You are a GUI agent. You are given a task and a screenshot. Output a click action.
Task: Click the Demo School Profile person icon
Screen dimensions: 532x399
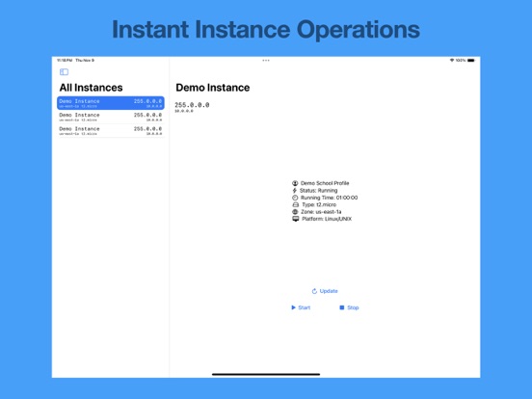pyautogui.click(x=295, y=183)
